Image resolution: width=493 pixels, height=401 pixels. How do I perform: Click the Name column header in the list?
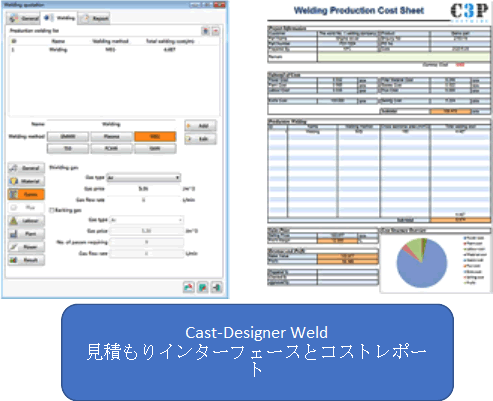pyautogui.click(x=58, y=41)
